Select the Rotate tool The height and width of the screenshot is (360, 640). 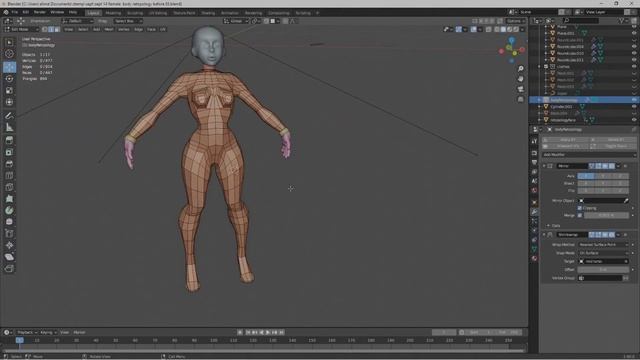pos(9,78)
